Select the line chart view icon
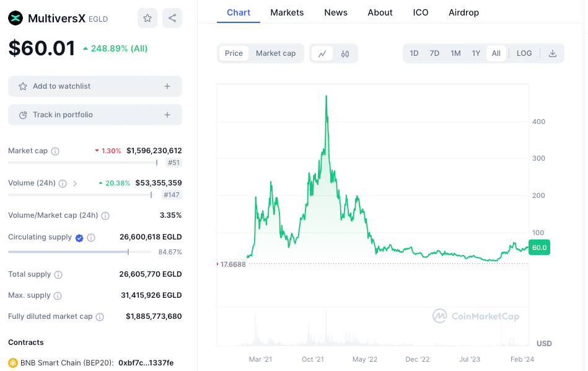Viewport: 588px width, 371px height. click(322, 53)
